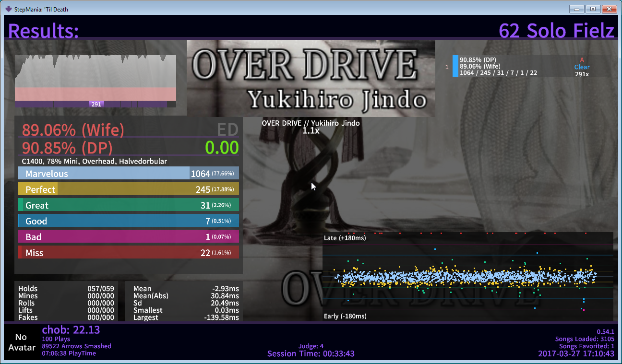
Task: Click the 90.85% (DP) score text
Action: [67, 147]
